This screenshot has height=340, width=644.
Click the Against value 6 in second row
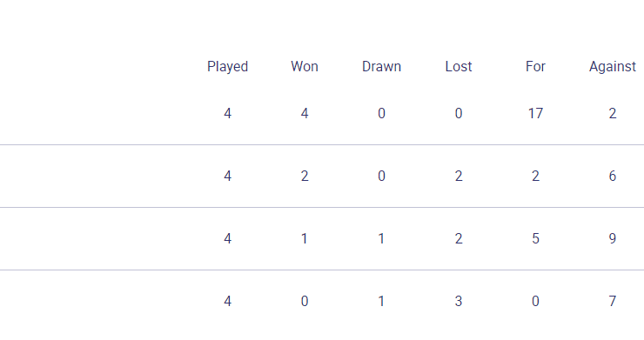tap(613, 177)
